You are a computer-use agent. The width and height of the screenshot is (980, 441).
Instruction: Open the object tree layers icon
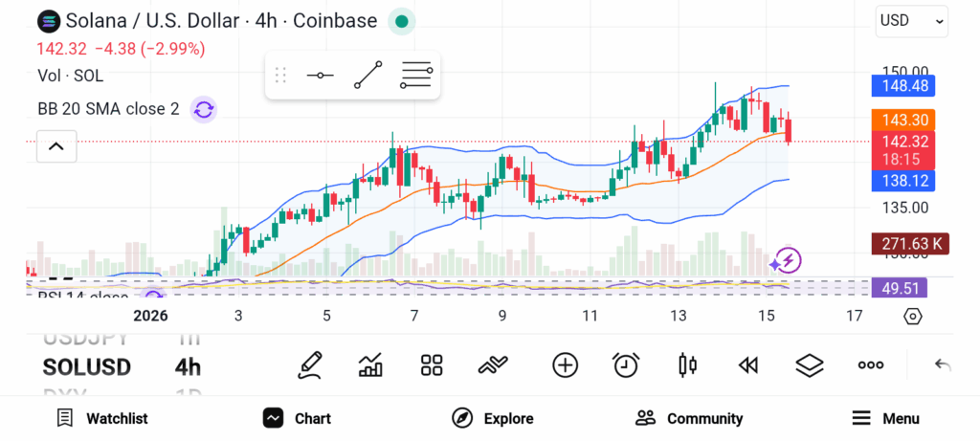[x=810, y=364]
